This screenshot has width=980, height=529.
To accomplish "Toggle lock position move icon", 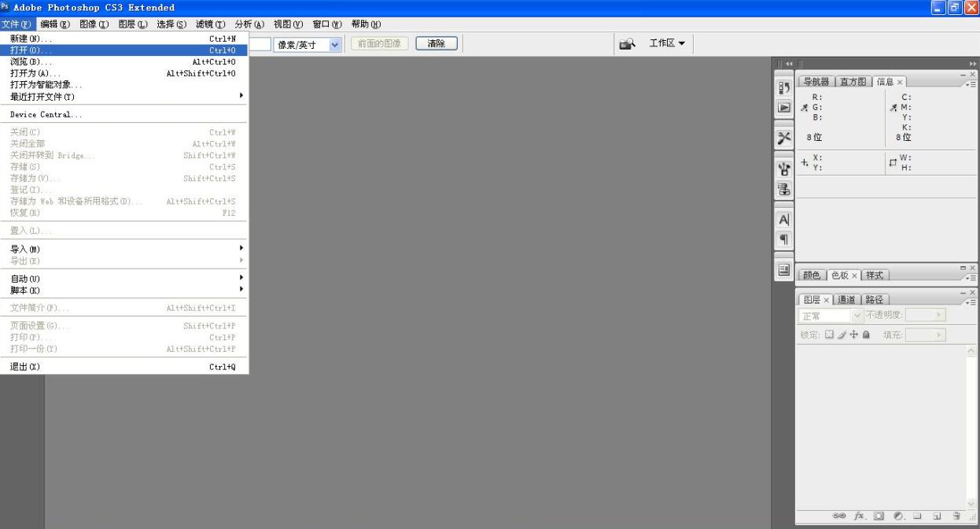I will (853, 335).
